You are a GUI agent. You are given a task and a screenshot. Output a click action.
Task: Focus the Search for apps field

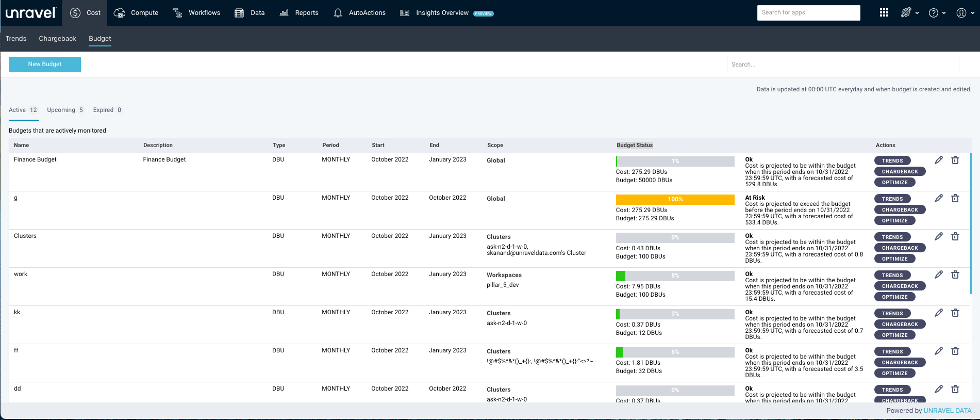point(809,13)
